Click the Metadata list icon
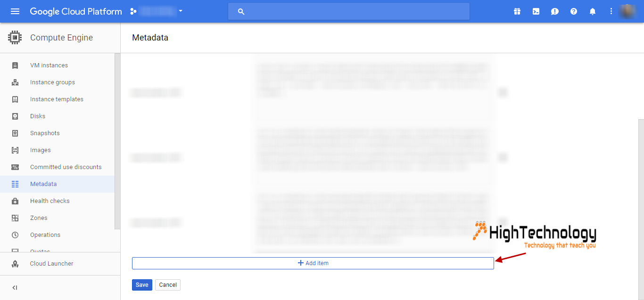This screenshot has height=300, width=644. click(x=15, y=184)
